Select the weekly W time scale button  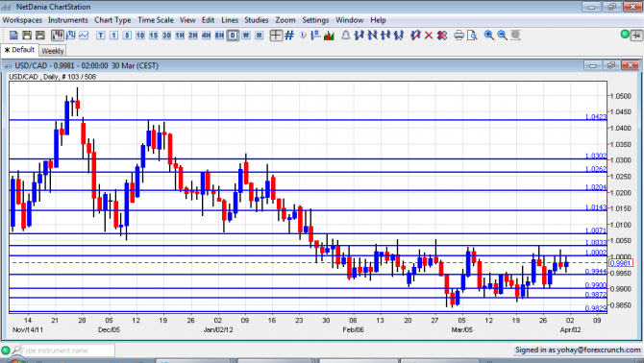tap(246, 36)
